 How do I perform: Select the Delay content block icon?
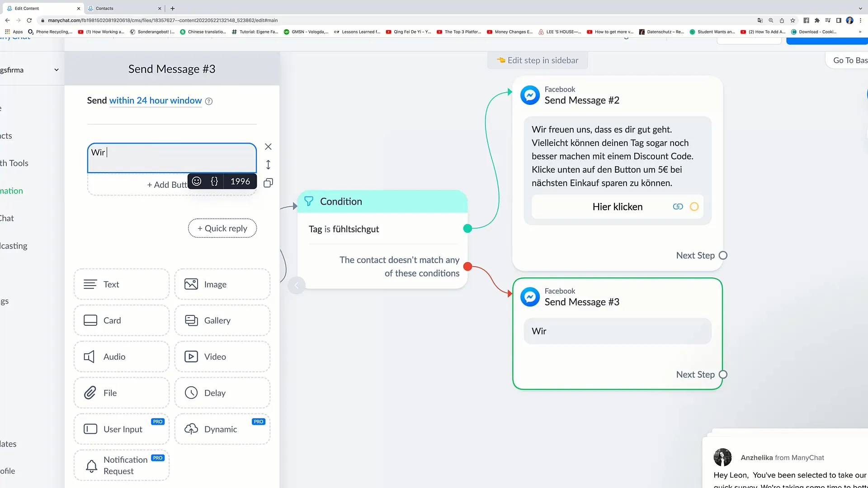pyautogui.click(x=191, y=393)
